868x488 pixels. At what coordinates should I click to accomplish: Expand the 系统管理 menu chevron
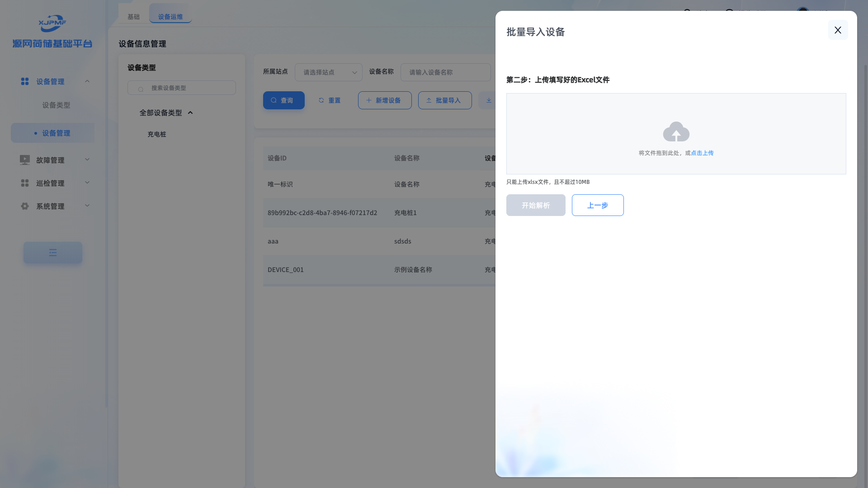[87, 206]
